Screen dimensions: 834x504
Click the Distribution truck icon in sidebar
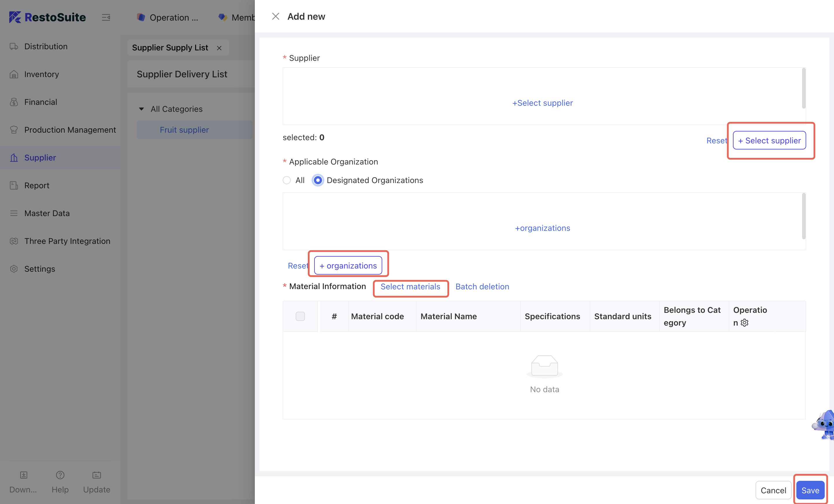pyautogui.click(x=14, y=46)
